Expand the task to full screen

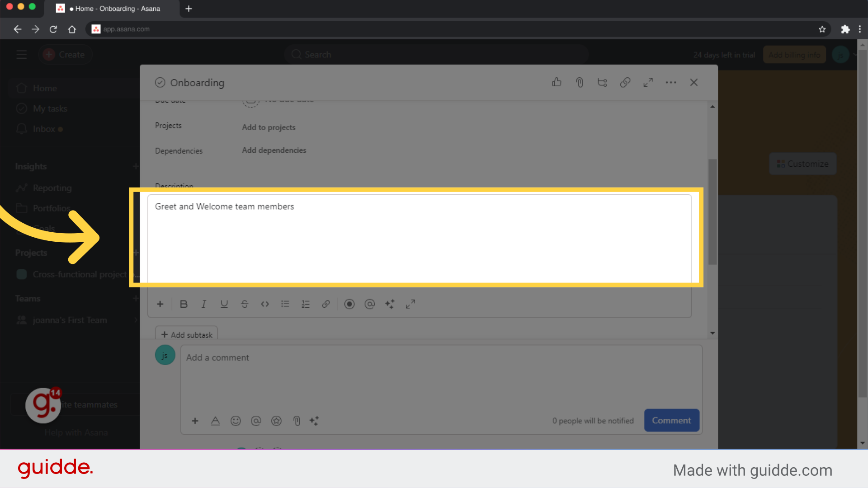(648, 82)
